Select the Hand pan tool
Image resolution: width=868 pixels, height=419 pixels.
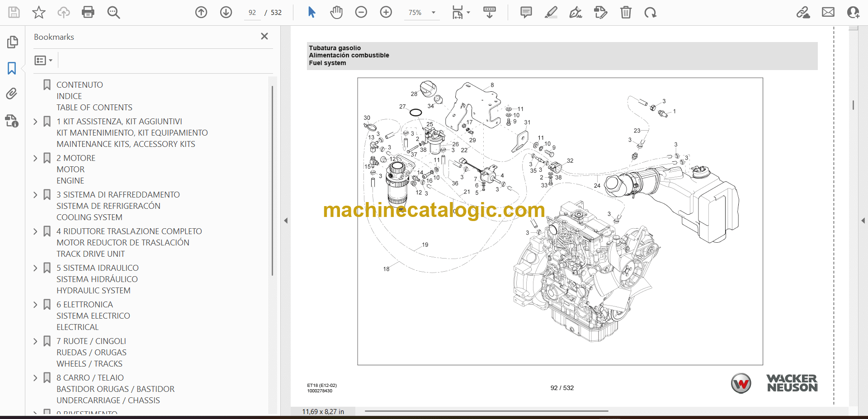pyautogui.click(x=336, y=12)
